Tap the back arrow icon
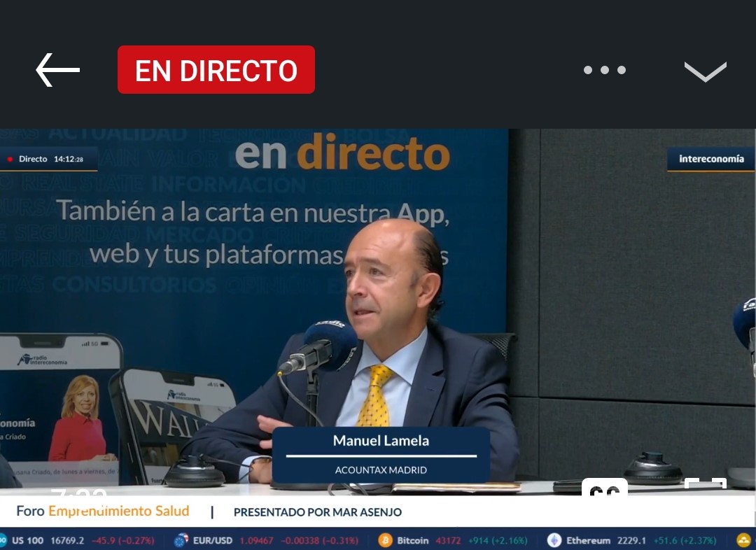 [x=57, y=70]
